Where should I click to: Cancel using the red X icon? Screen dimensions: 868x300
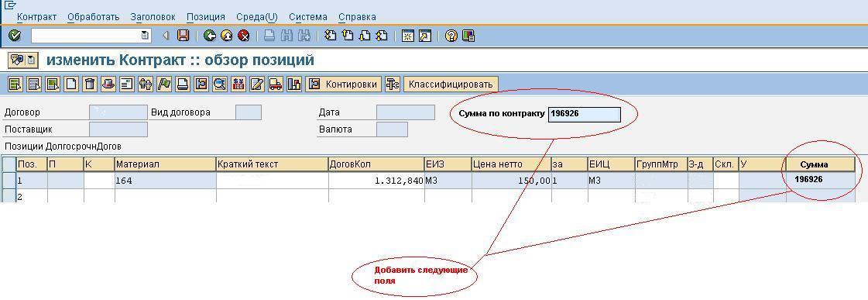(x=244, y=36)
